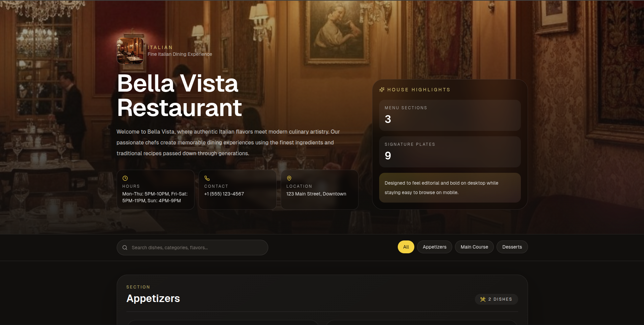This screenshot has width=644, height=325.
Task: Enable the Appetizers filter
Action: 434,247
